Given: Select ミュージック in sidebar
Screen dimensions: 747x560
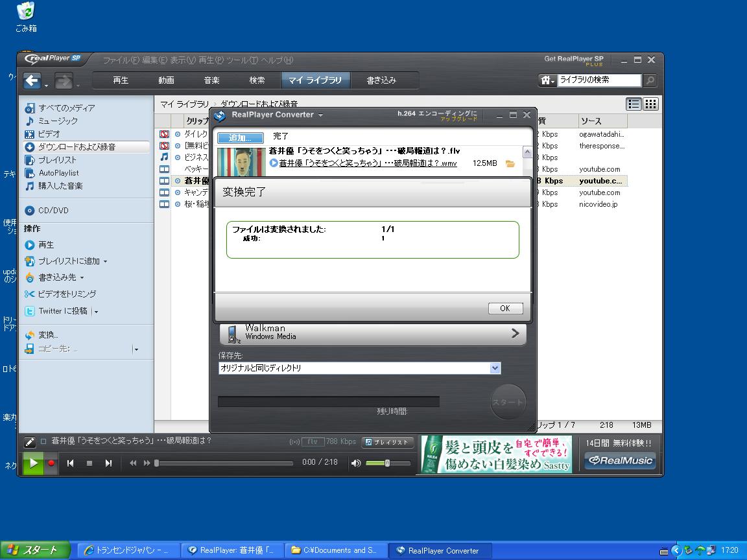Looking at the screenshot, I should pyautogui.click(x=58, y=121).
